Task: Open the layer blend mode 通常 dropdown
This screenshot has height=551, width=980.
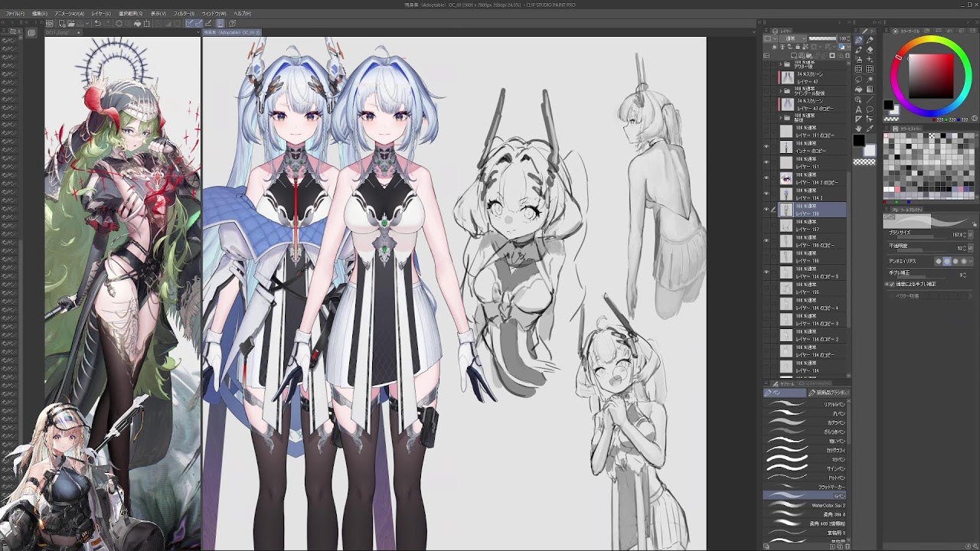Action: [x=792, y=38]
